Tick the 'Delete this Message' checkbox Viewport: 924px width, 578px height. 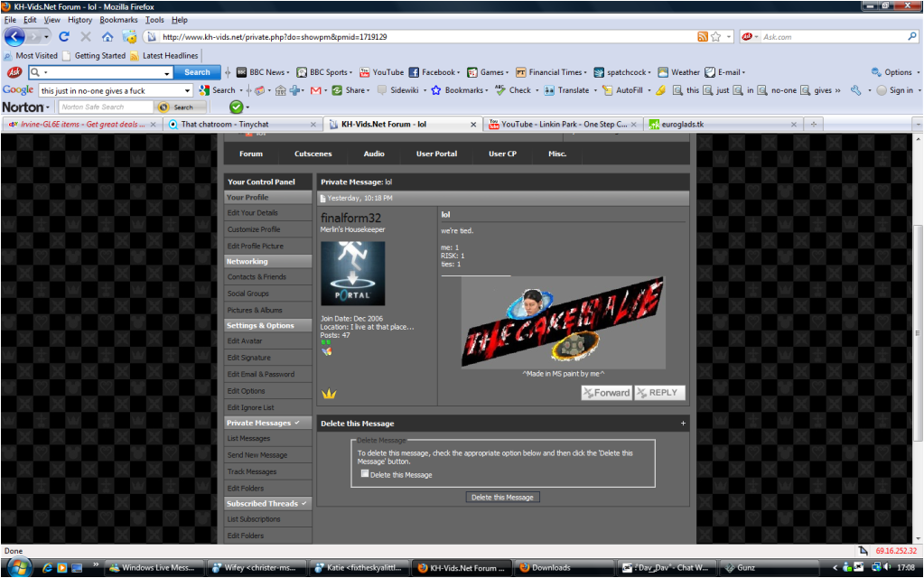pyautogui.click(x=365, y=474)
